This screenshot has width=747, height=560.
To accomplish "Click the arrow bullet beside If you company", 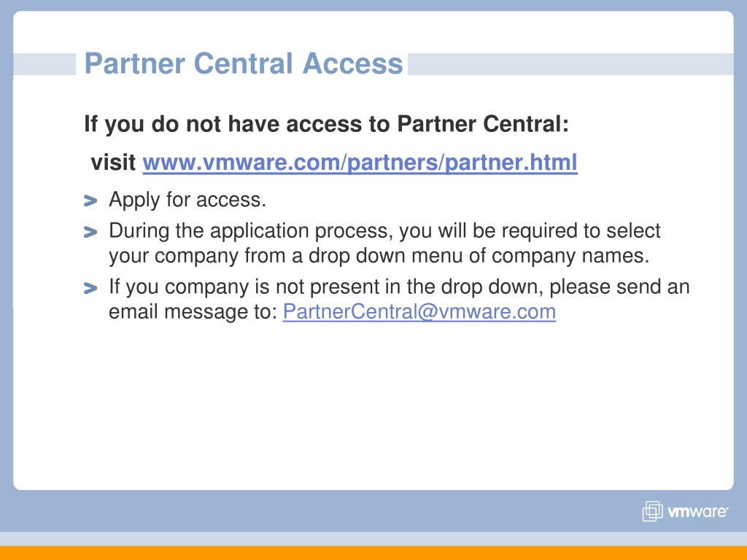I will pyautogui.click(x=90, y=288).
